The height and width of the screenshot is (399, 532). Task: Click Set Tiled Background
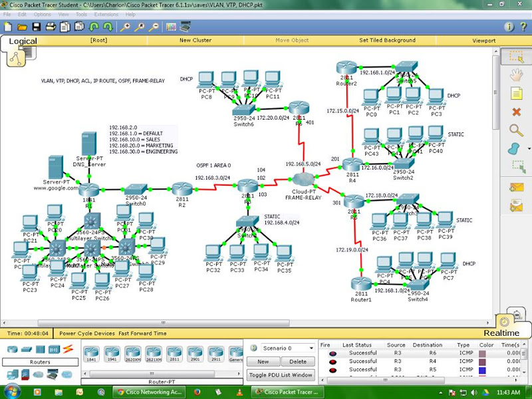pyautogui.click(x=387, y=40)
